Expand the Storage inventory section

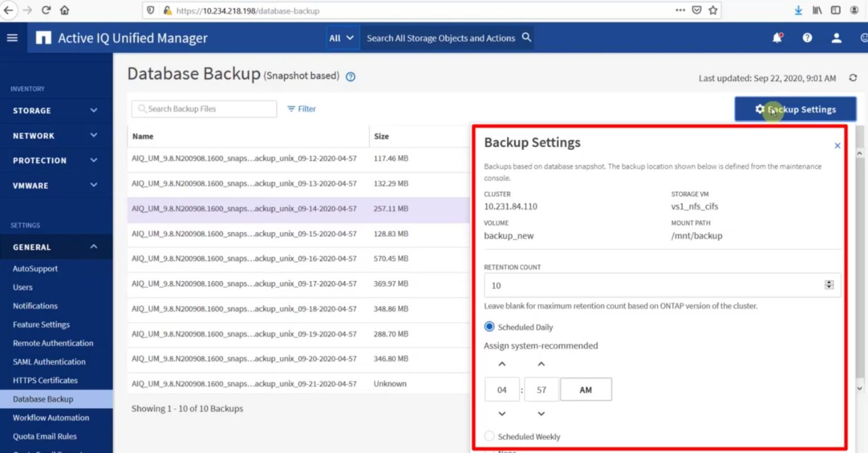pos(55,110)
